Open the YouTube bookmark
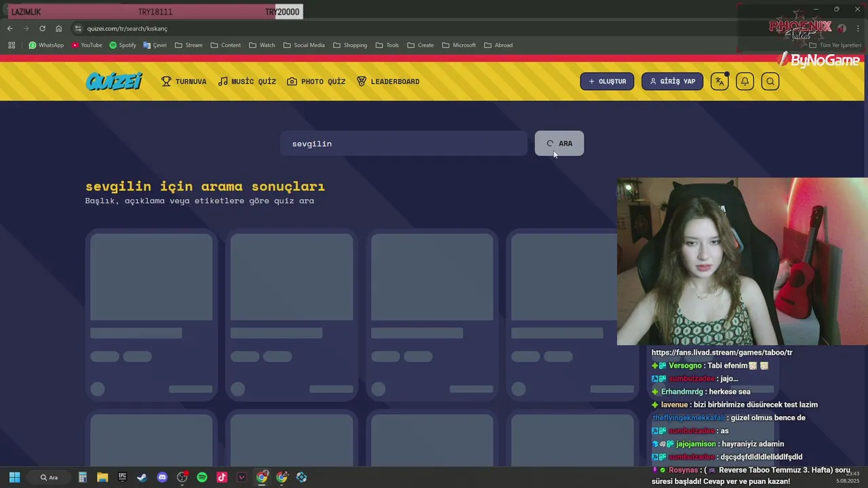 [x=87, y=45]
